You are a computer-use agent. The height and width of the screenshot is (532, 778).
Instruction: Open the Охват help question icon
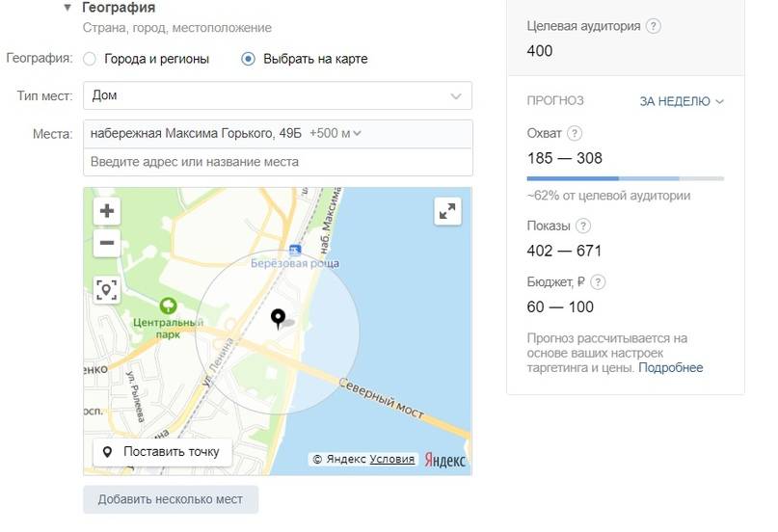(576, 133)
